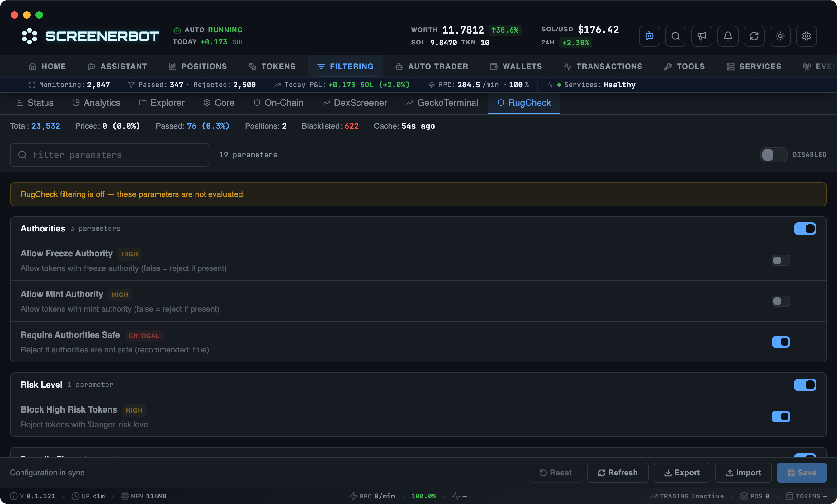
Task: Click the RugCheck filtering is off warning banner
Action: 418,194
